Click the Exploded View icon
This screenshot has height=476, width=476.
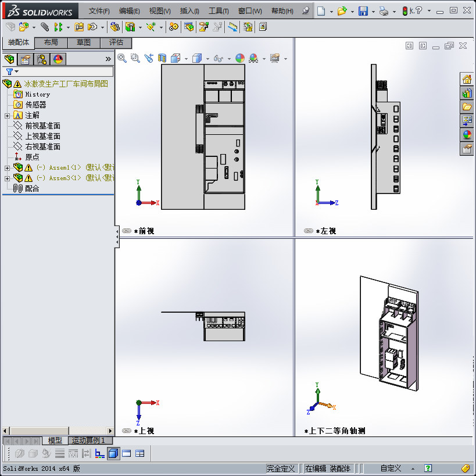click(x=203, y=27)
